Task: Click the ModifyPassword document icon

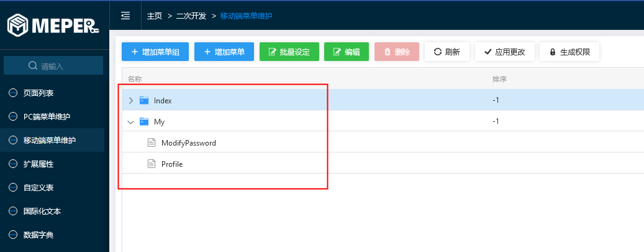Action: point(152,143)
